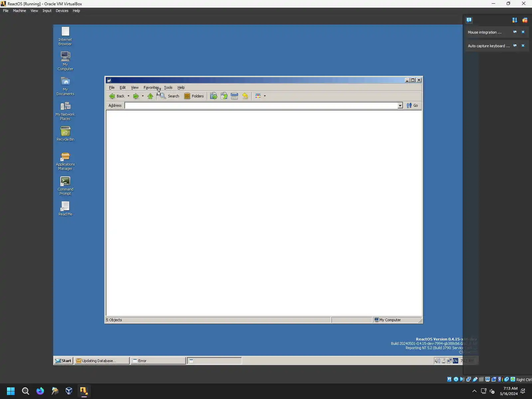Screen dimensions: 532x399
Task: Open the Favorites menu
Action: tap(151, 87)
